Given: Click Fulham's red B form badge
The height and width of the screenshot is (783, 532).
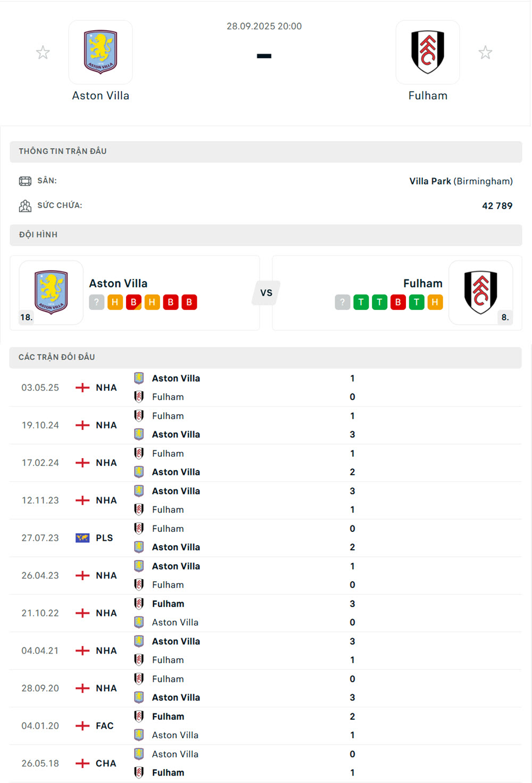Looking at the screenshot, I should pos(398,302).
